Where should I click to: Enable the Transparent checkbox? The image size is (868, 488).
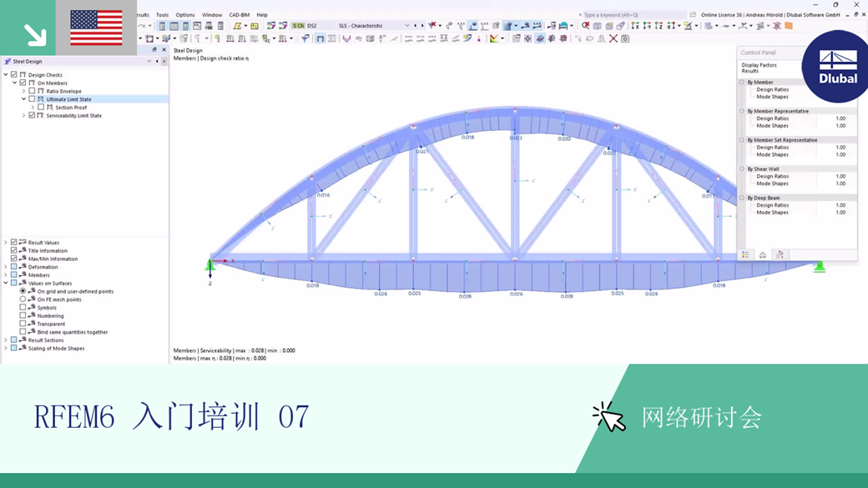23,324
